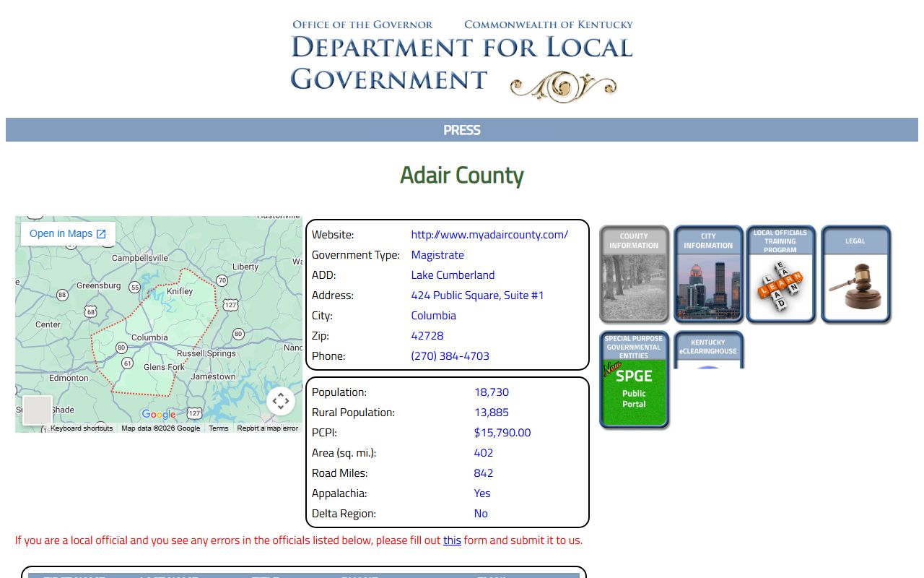The width and height of the screenshot is (924, 578).
Task: Click Russell Springs label on the map
Action: click(206, 353)
